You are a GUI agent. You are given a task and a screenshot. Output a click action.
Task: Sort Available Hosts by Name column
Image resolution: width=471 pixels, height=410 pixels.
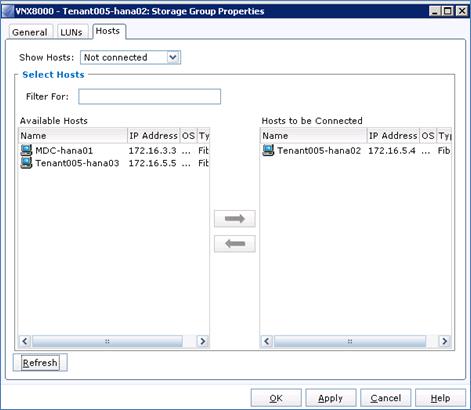73,136
